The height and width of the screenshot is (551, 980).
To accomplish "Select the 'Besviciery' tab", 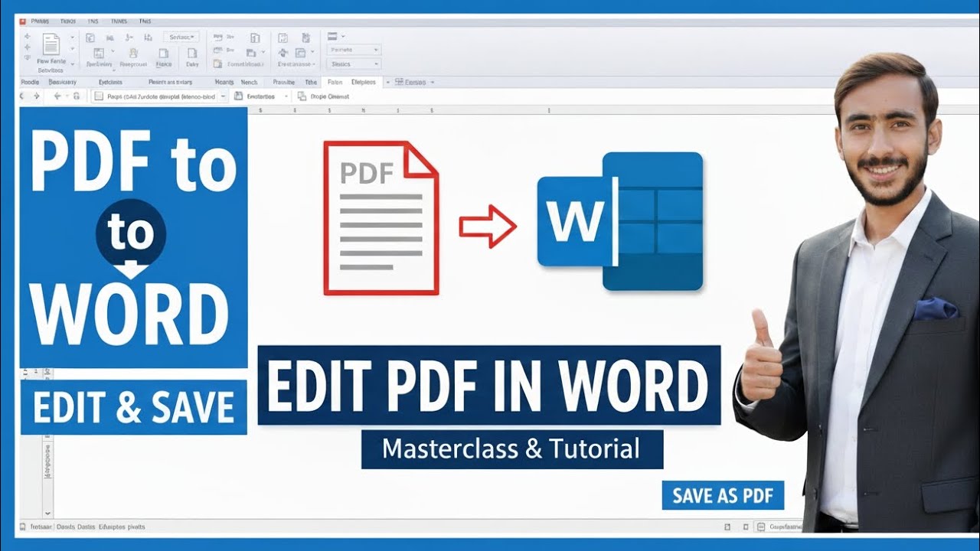I will [62, 82].
